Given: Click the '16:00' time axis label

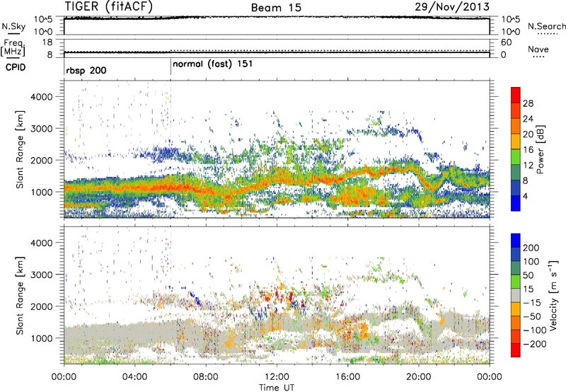Looking at the screenshot, I should click(347, 377).
